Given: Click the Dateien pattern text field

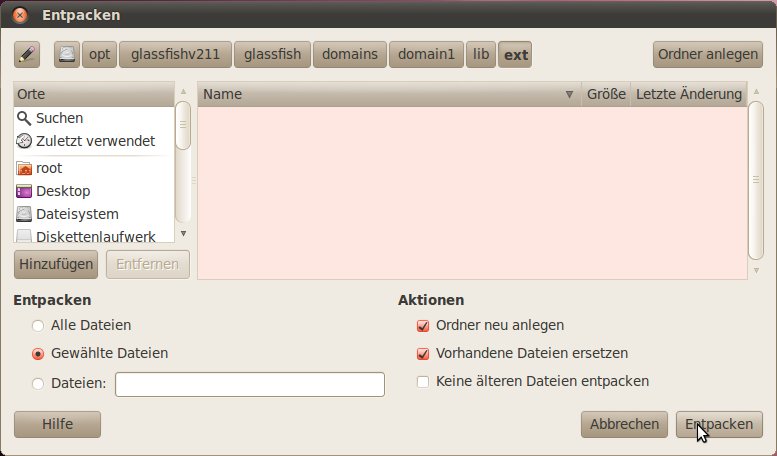Looking at the screenshot, I should (x=250, y=384).
